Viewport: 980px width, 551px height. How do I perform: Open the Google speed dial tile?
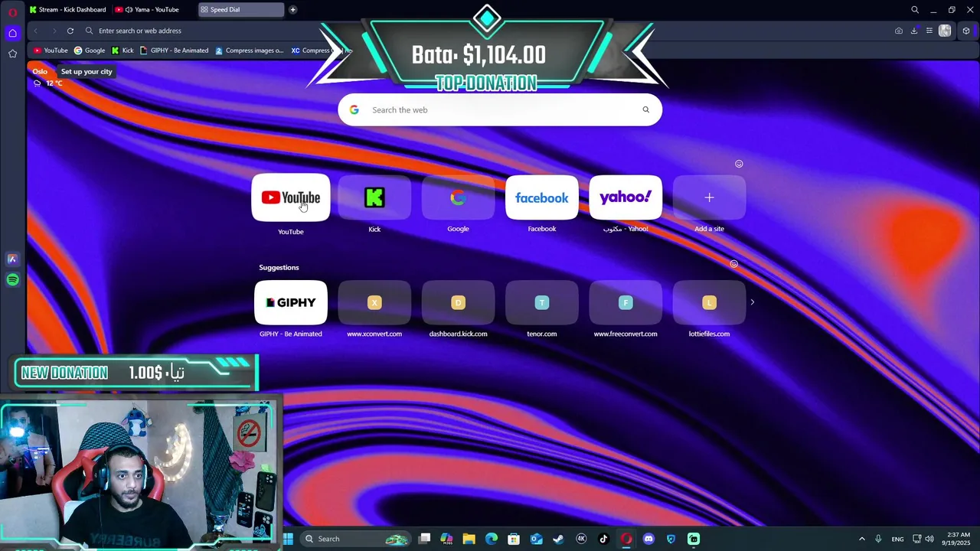tap(458, 197)
